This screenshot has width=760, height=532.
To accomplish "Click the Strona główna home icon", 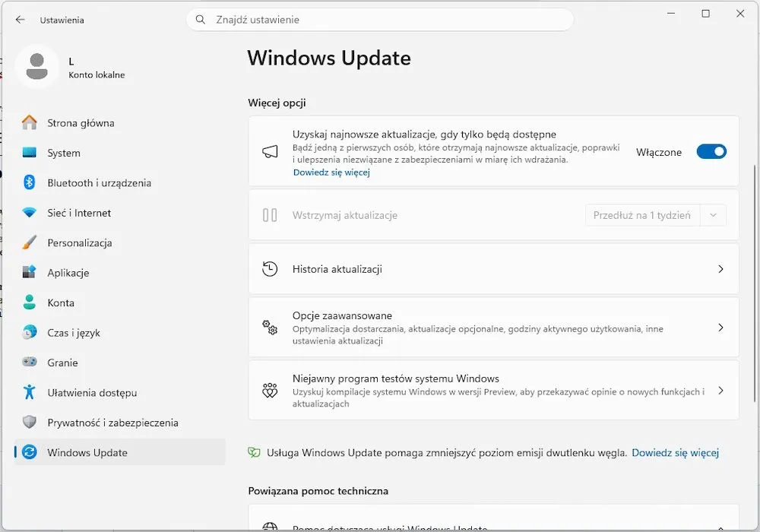I will 29,122.
